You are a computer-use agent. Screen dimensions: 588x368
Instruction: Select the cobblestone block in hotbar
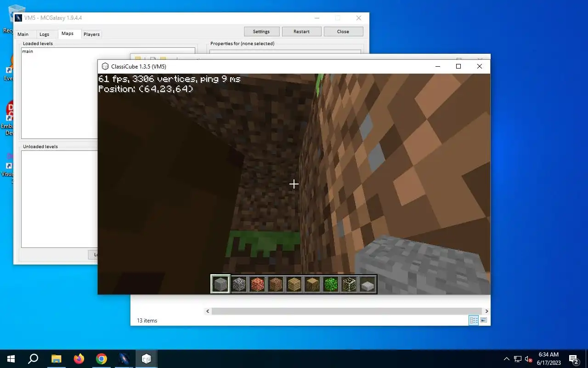[x=239, y=284]
